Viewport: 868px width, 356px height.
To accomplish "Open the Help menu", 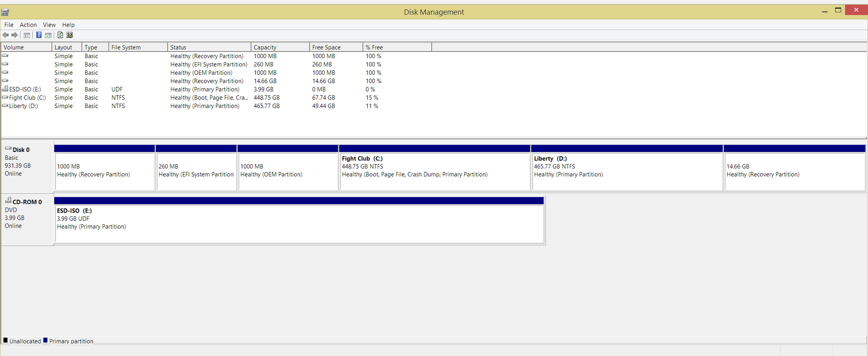I will (68, 25).
